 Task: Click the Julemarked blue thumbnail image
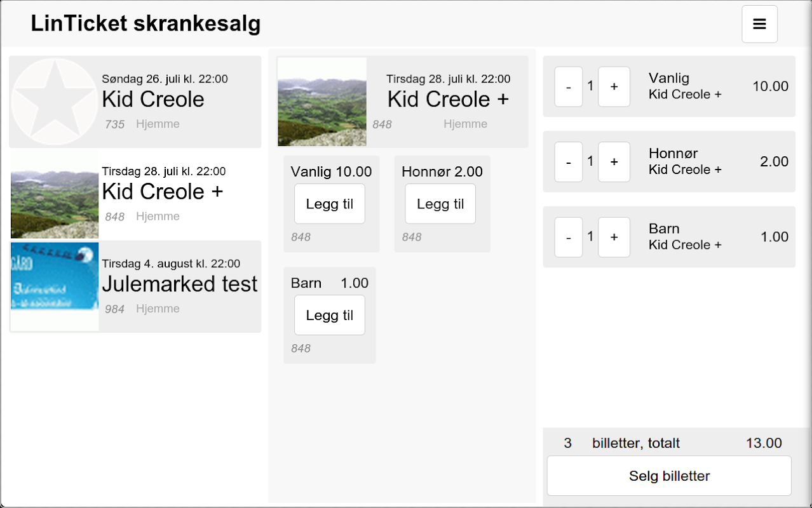(55, 286)
